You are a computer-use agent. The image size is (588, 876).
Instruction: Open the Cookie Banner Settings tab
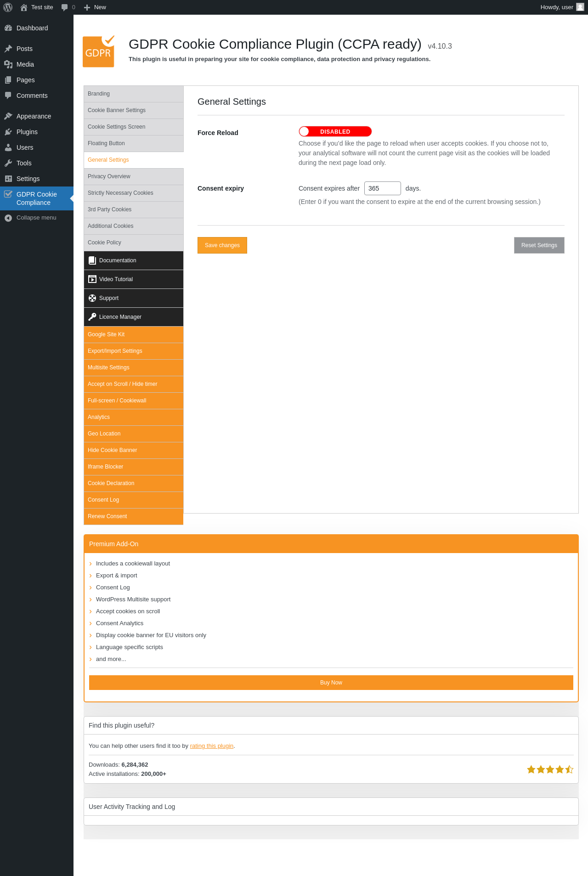[134, 110]
